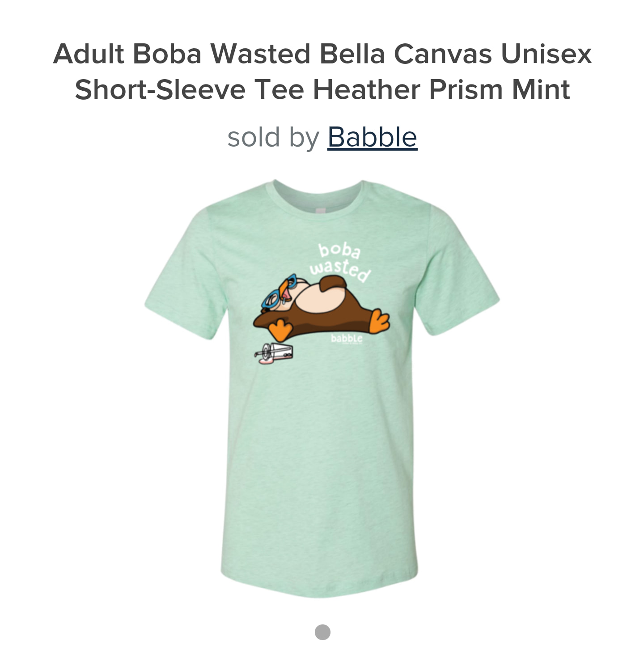Screen dimensions: 644x666
Task: Open the Babble seller link
Action: pos(372,137)
